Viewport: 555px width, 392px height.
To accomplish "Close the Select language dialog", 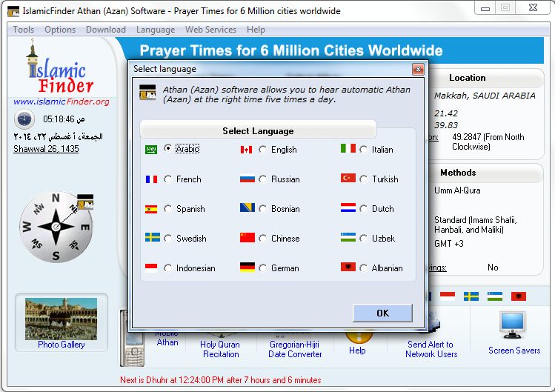I will coord(418,69).
